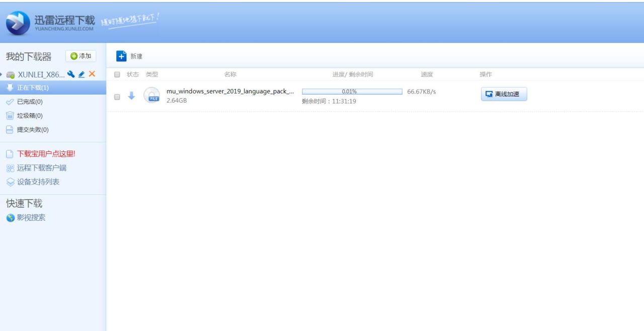Click the 66.67KB/s speed value
The image size is (644, 331).
tap(422, 92)
